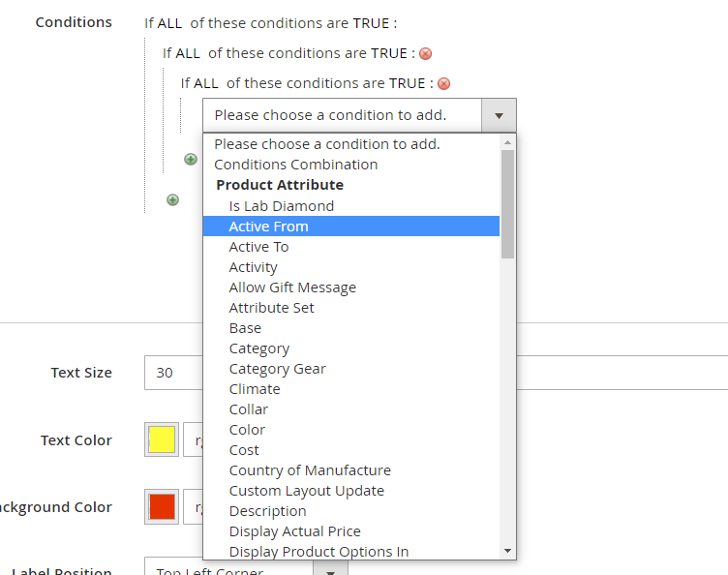
Task: Remove the third-level nested condition
Action: (443, 84)
